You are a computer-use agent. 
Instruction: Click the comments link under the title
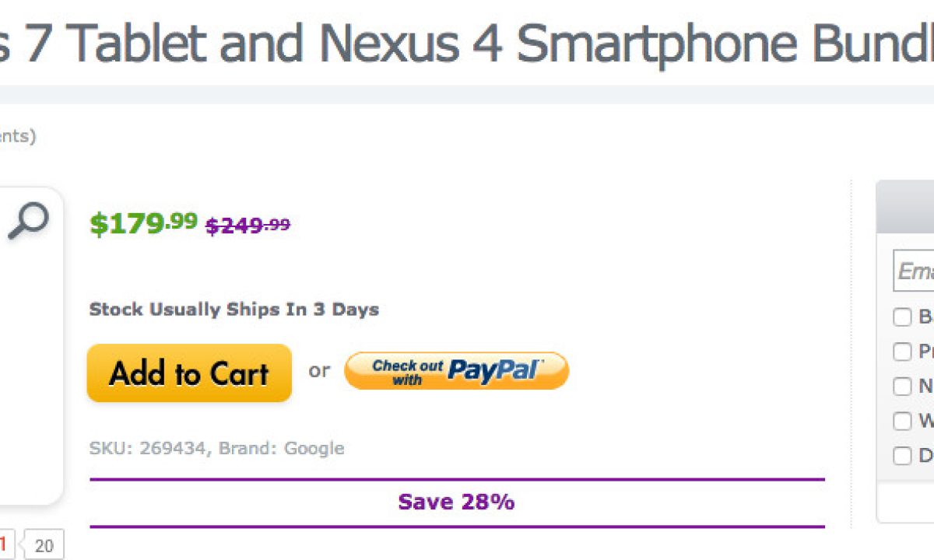17,137
